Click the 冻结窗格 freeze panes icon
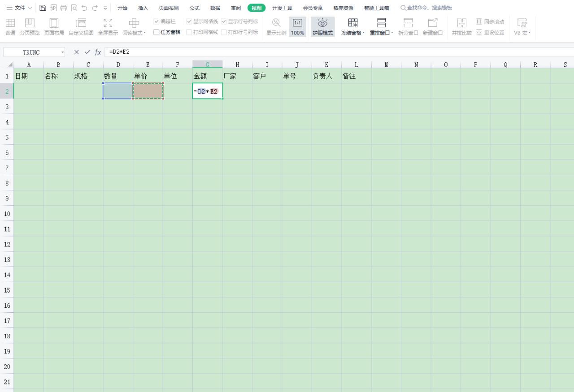The image size is (574, 392). point(353,23)
